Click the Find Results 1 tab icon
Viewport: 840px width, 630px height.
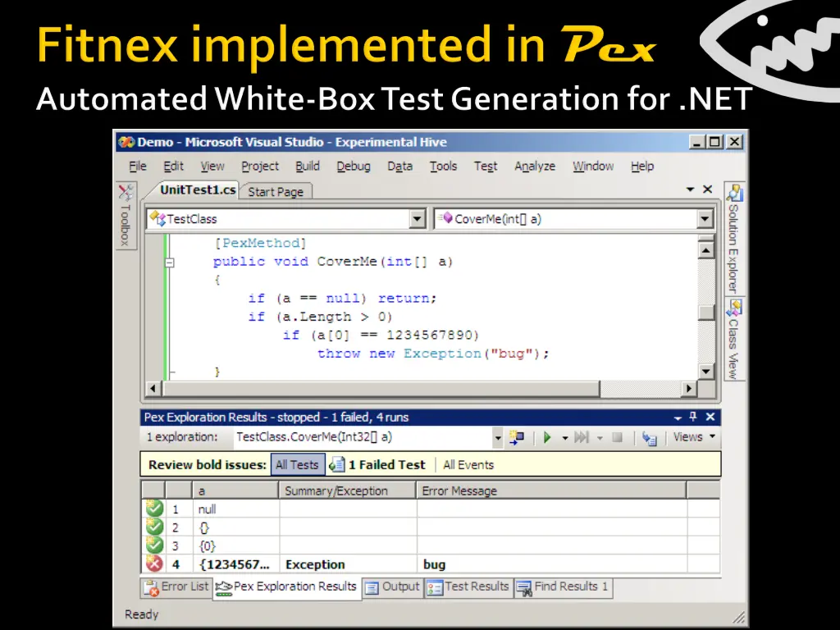pos(524,587)
